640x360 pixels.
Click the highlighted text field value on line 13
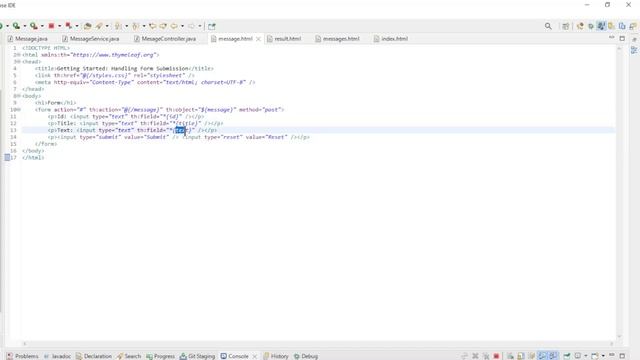point(180,130)
